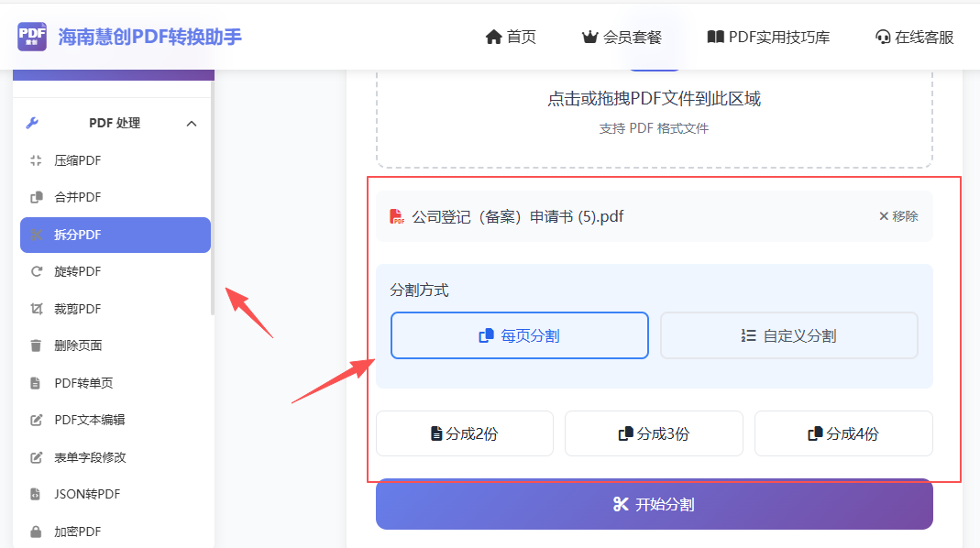Click the edit icon next to PDF文本编辑
980x548 pixels.
coord(37,420)
